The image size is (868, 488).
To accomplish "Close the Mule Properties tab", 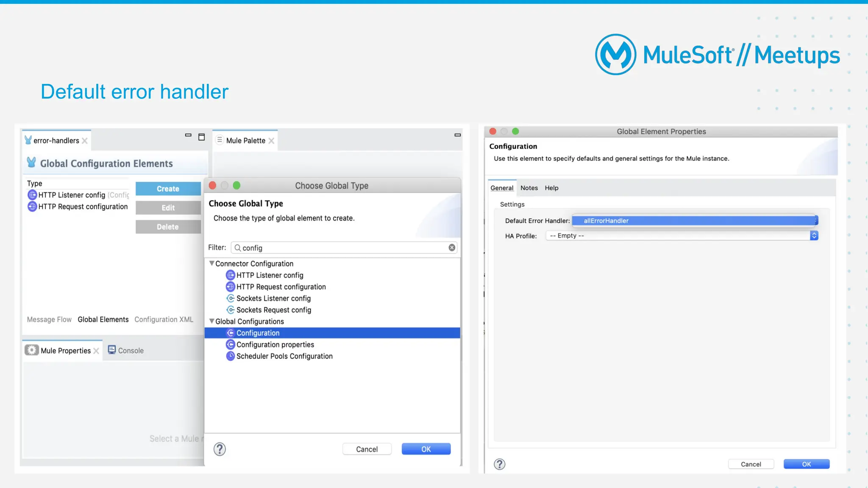I will coord(96,351).
